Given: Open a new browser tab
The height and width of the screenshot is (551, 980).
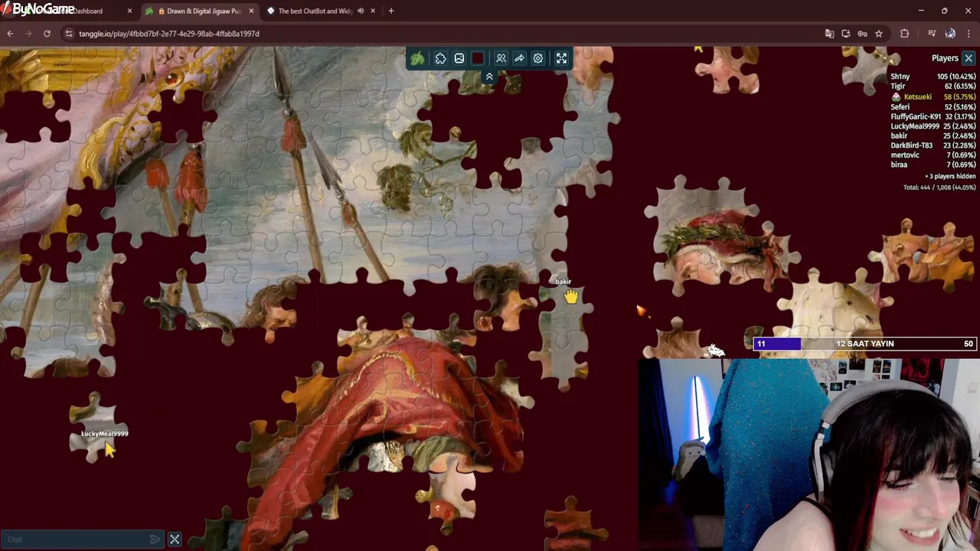Looking at the screenshot, I should 391,11.
